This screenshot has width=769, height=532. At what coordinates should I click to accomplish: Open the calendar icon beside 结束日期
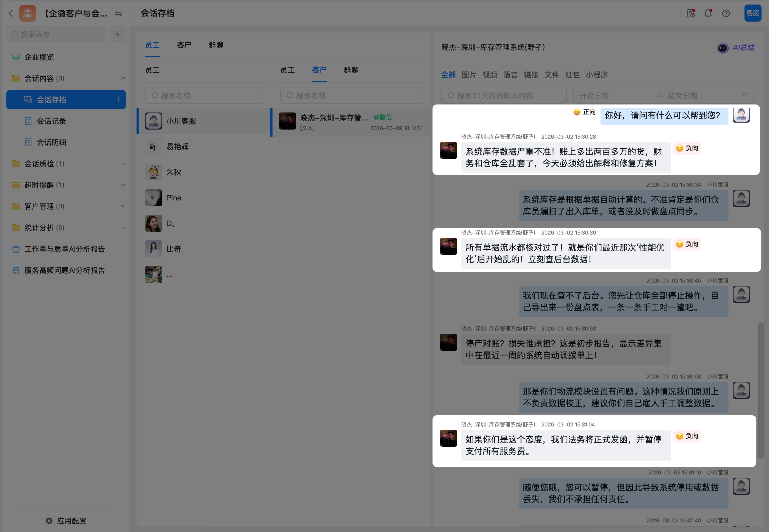745,95
